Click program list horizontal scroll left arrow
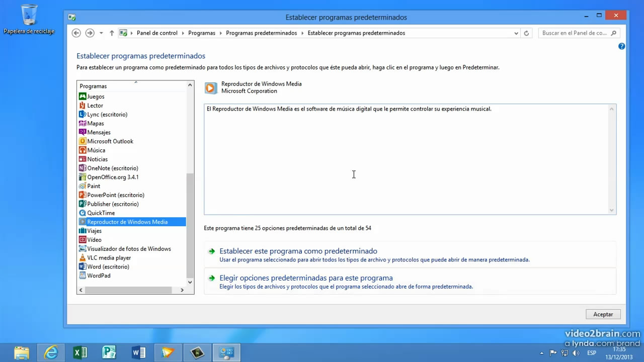Image resolution: width=644 pixels, height=362 pixels. (x=81, y=290)
